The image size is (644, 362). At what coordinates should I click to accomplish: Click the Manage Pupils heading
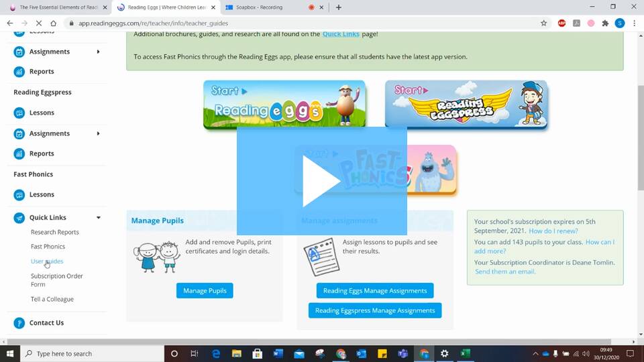(x=157, y=221)
